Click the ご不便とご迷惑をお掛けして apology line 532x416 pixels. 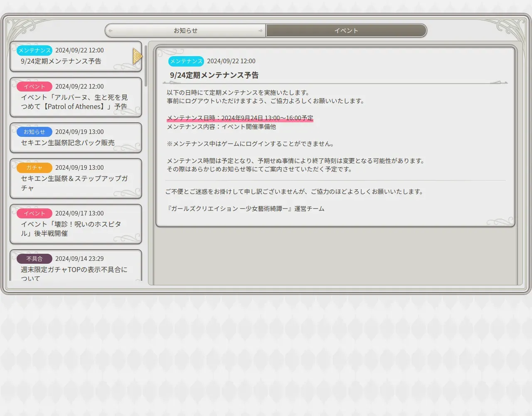[295, 192]
